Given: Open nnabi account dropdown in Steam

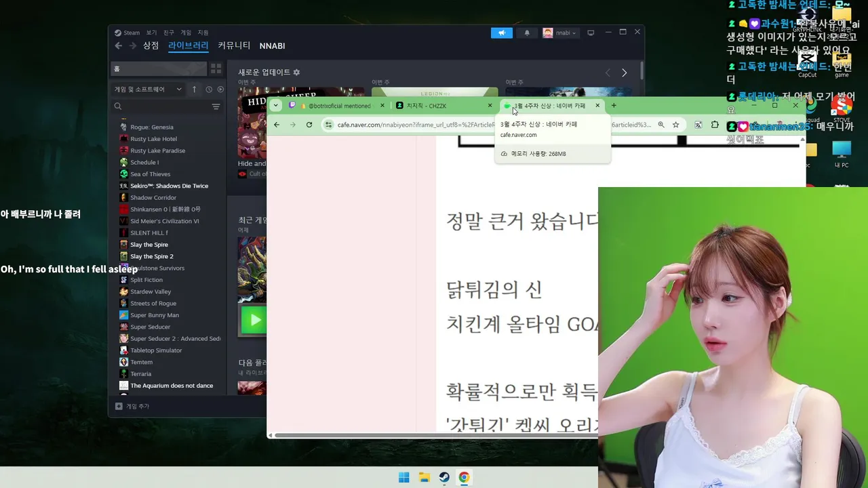Looking at the screenshot, I should (559, 33).
